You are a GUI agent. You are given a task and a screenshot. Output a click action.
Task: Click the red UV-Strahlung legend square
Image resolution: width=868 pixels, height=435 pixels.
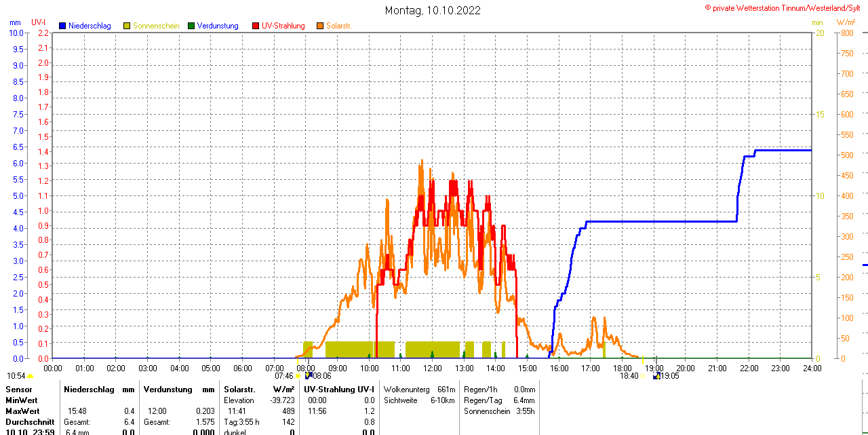coord(256,26)
